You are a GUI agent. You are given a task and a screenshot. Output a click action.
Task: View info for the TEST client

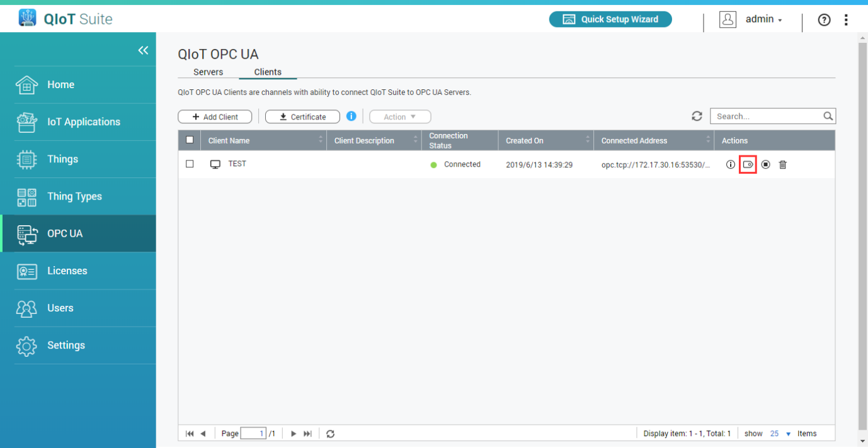coord(731,165)
